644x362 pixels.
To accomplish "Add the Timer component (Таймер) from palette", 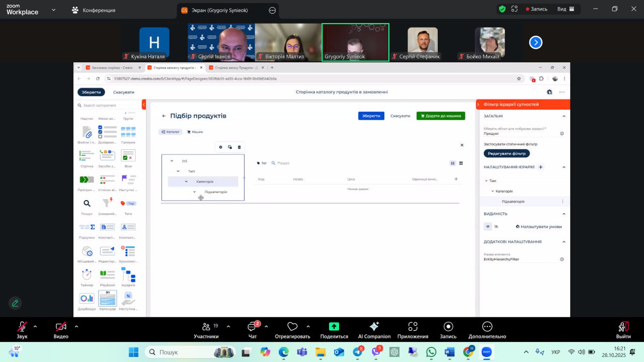I will [x=87, y=275].
